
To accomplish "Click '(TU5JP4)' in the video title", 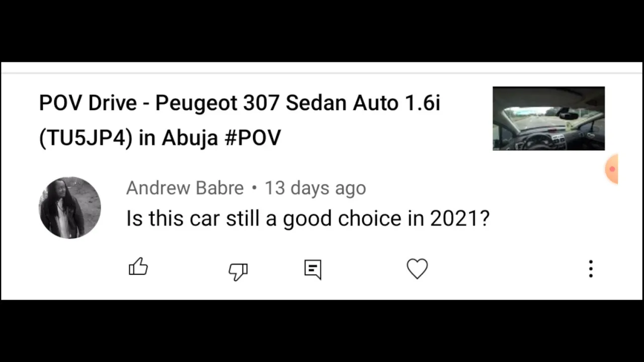I will pyautogui.click(x=86, y=138).
